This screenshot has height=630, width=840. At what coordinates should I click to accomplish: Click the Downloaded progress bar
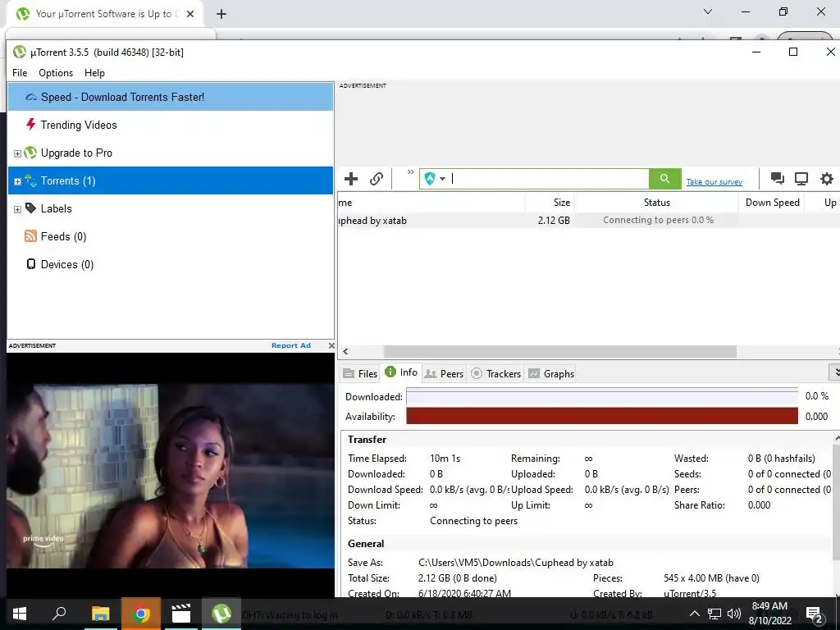(x=601, y=396)
